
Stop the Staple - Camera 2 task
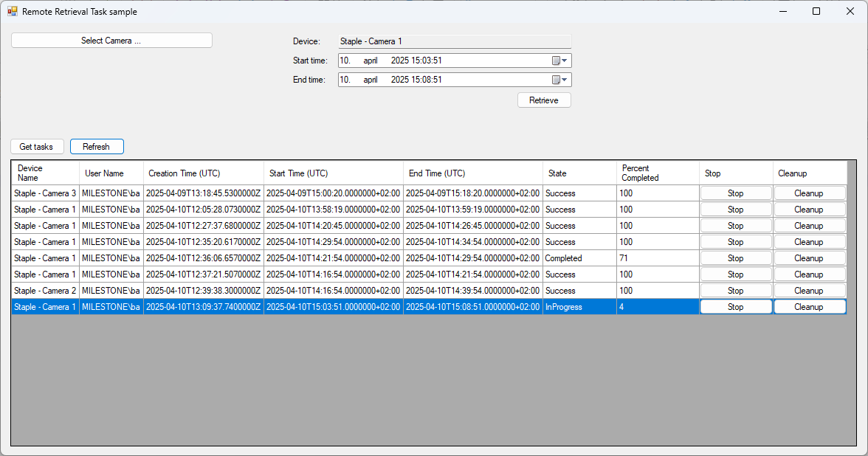735,291
